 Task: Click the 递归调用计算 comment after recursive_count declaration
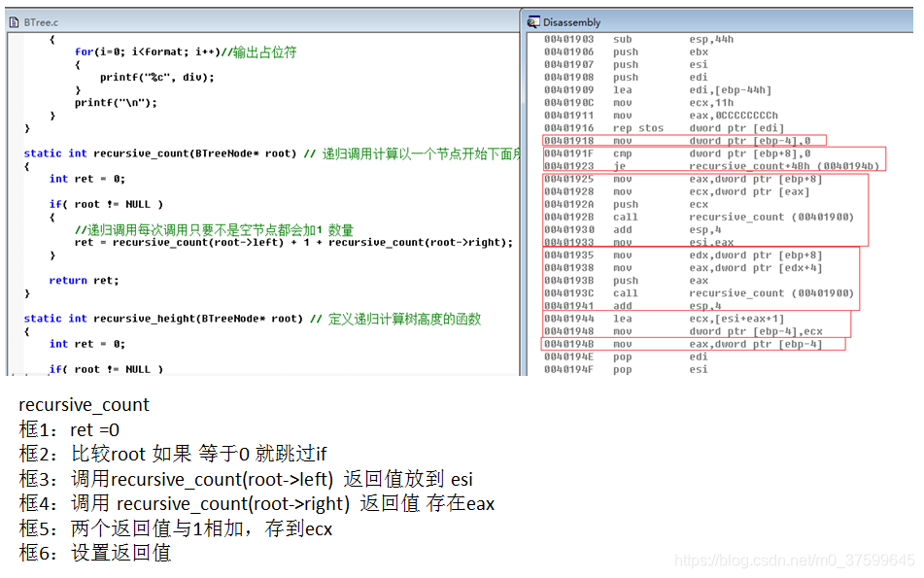click(413, 153)
